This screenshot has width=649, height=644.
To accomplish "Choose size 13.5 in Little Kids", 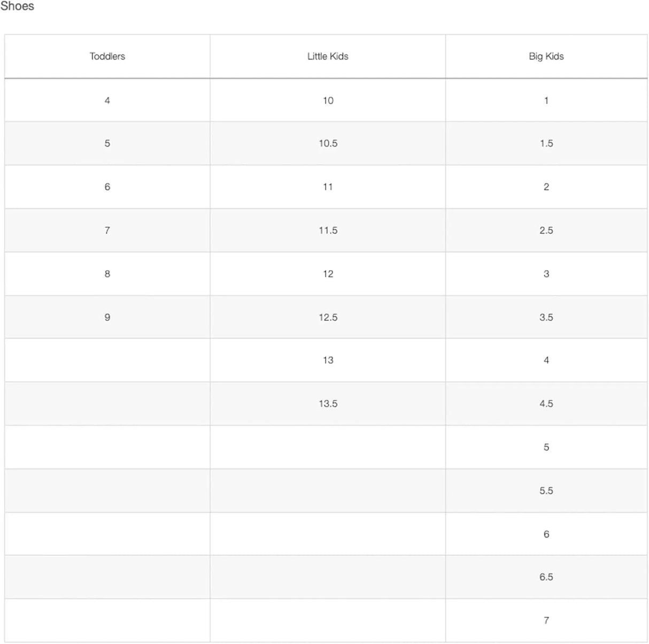I will click(x=328, y=404).
